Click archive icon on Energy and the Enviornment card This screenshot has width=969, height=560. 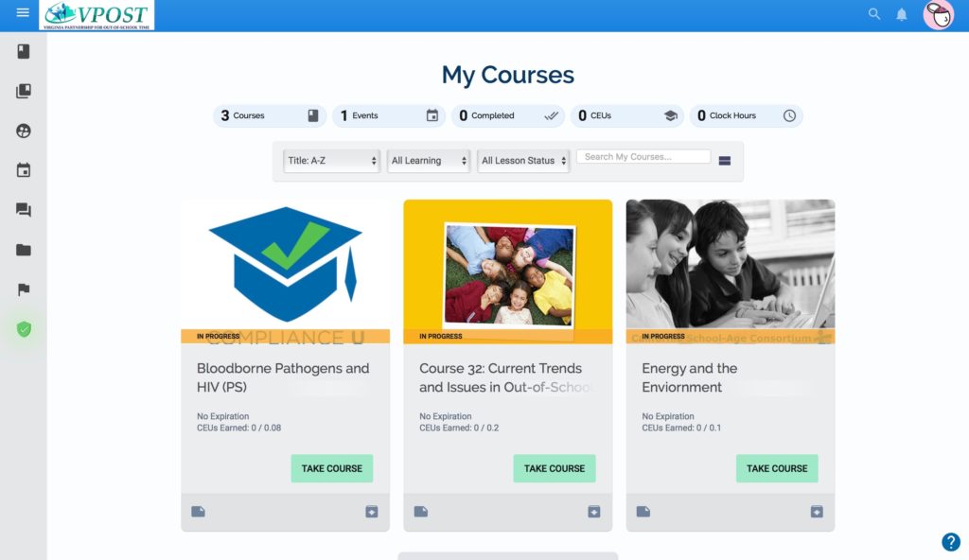point(817,511)
